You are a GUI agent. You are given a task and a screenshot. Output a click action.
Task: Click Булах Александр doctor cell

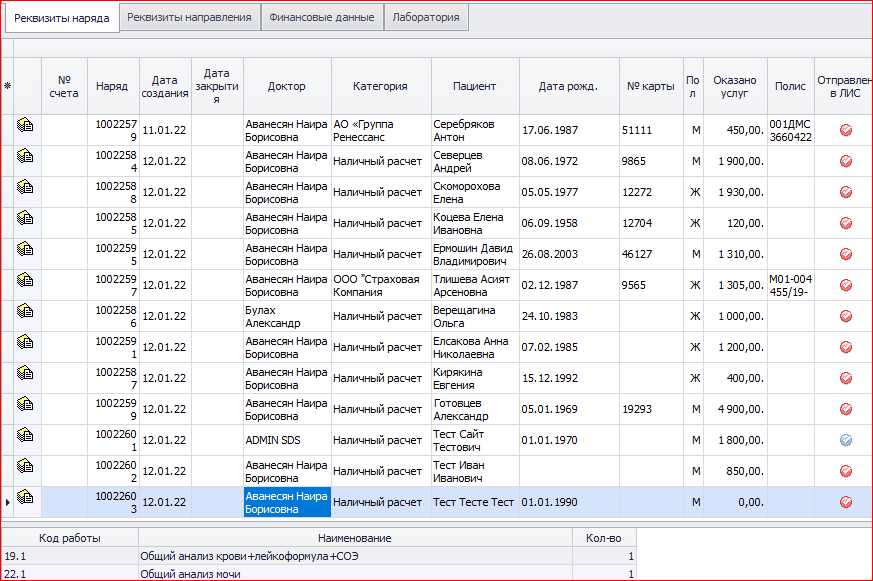click(x=286, y=316)
